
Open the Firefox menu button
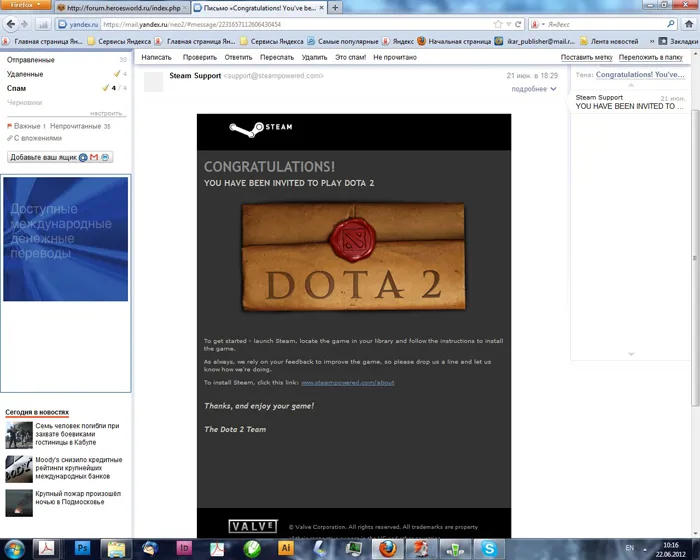click(x=25, y=5)
